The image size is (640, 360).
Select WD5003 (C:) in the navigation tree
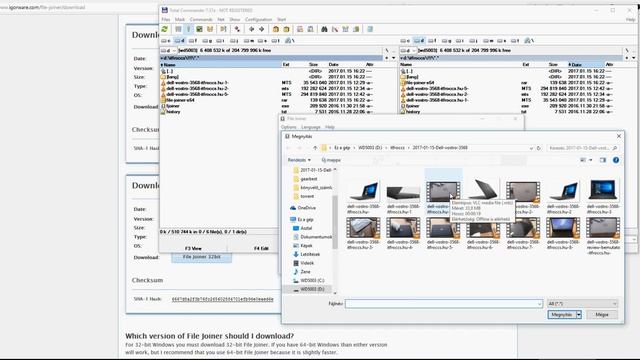point(312,280)
